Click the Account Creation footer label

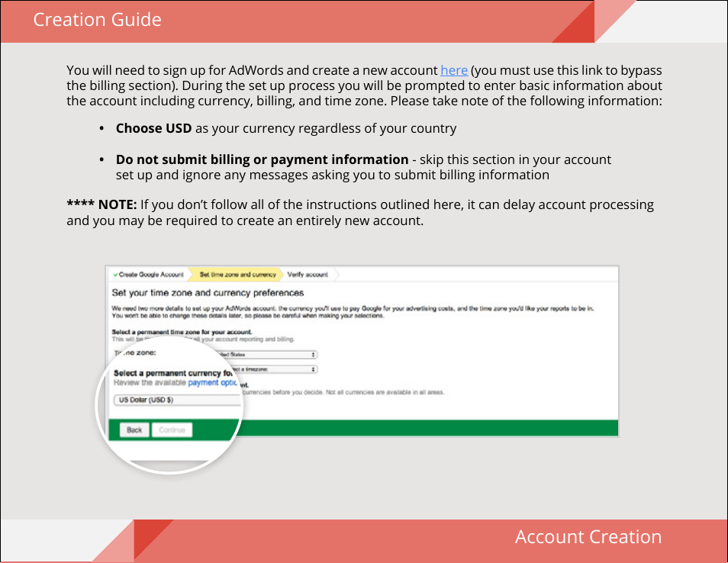(588, 537)
